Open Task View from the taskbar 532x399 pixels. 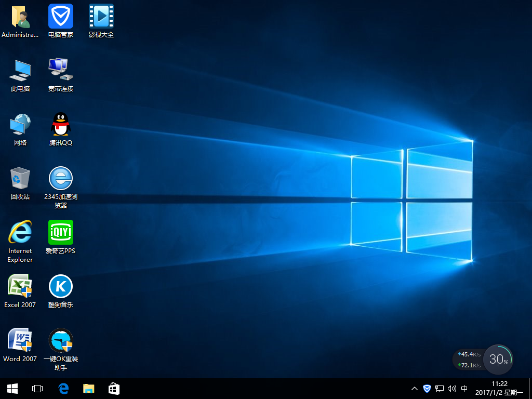pos(37,389)
